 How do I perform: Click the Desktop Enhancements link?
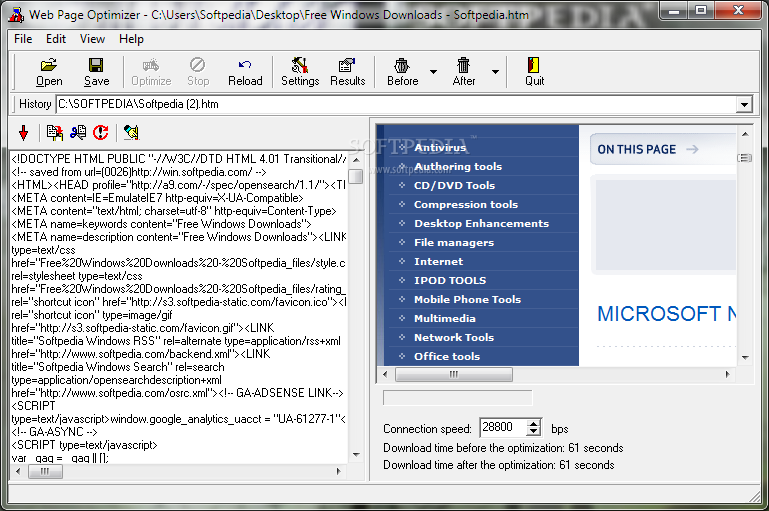(x=482, y=223)
